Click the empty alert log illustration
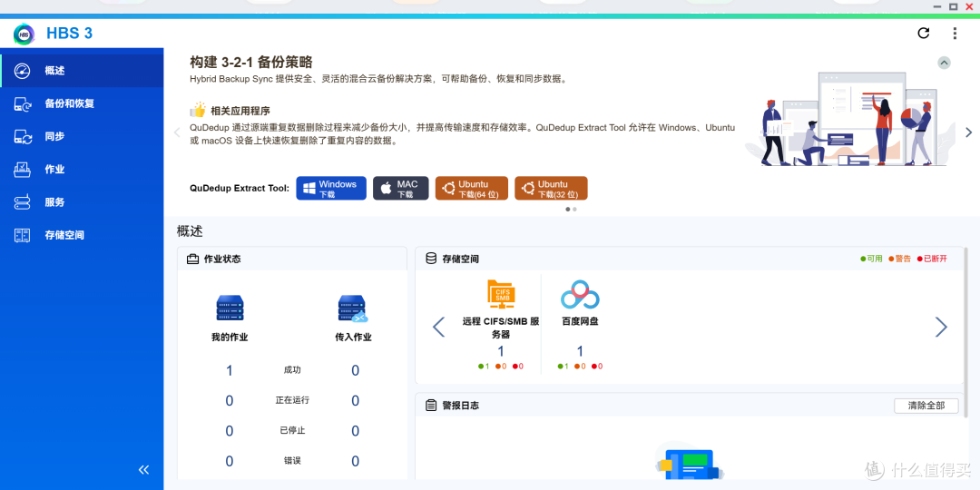980x490 pixels. 688,462
